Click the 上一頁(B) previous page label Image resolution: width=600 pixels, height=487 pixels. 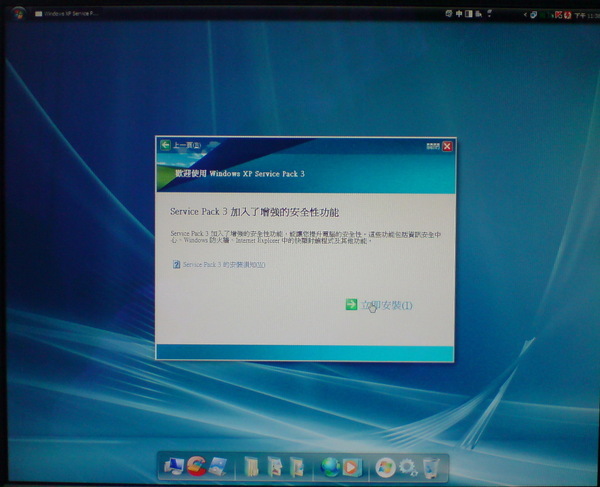[x=187, y=145]
